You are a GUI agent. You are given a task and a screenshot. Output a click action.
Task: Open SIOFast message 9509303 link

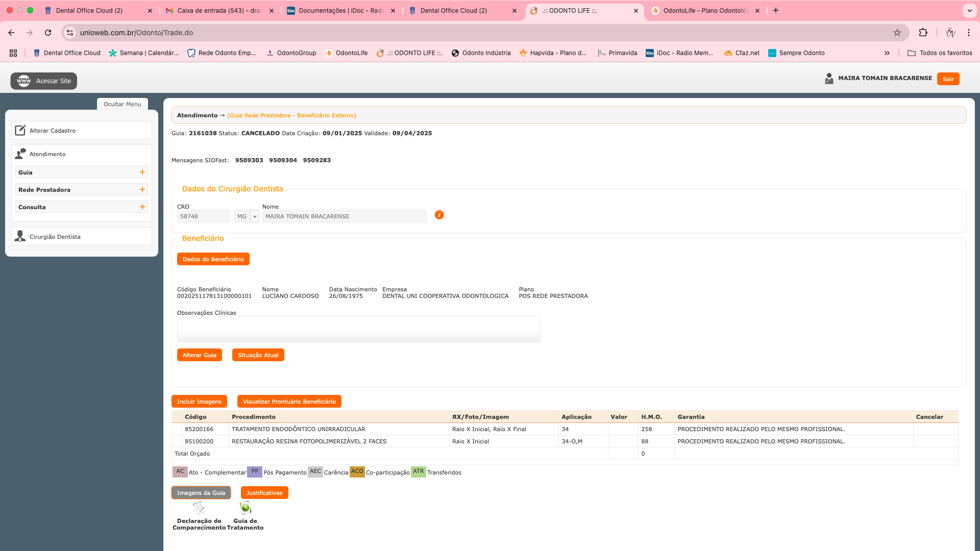[x=249, y=160]
